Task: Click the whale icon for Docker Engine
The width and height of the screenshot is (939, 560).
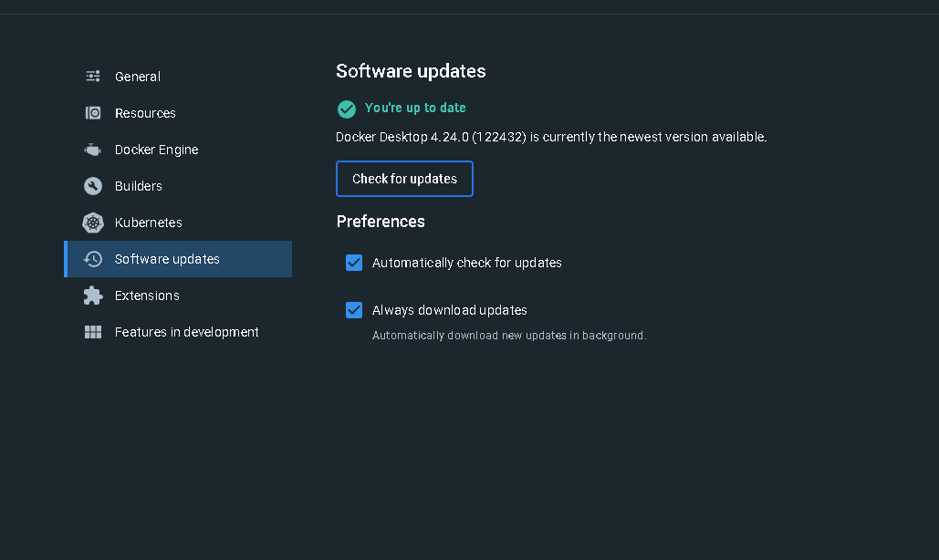Action: (x=93, y=150)
